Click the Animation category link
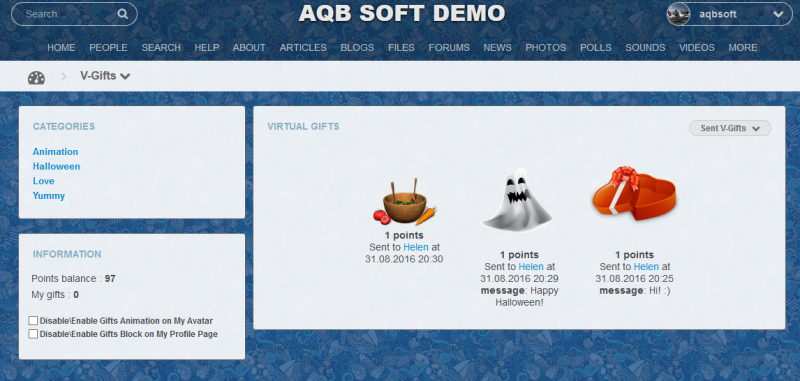Viewport: 800px width, 381px height. 56,151
